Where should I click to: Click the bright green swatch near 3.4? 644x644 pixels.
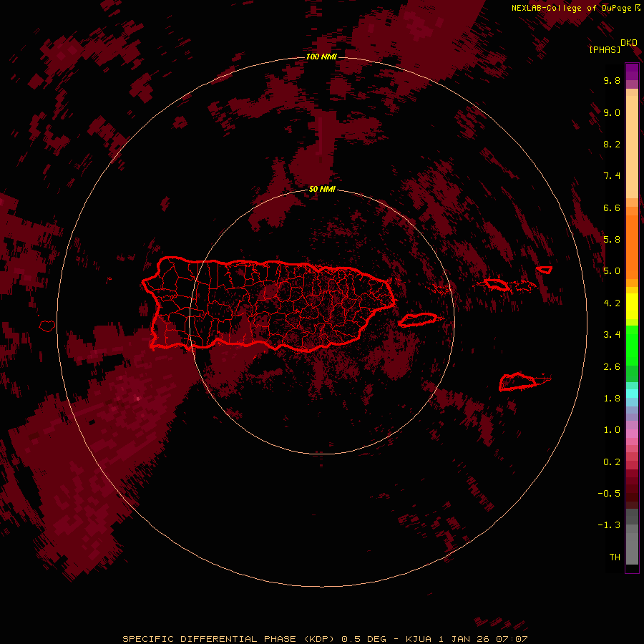632,345
